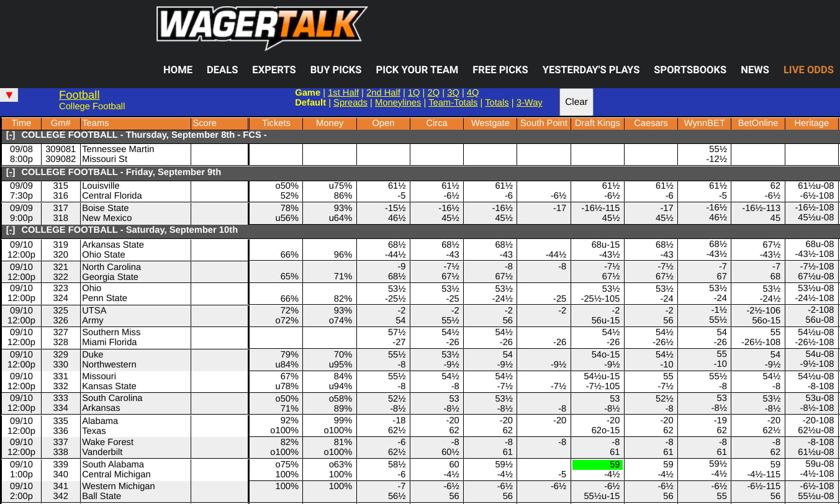View YESTERDAY'S PLAYS page
The width and height of the screenshot is (840, 504).
pyautogui.click(x=590, y=70)
